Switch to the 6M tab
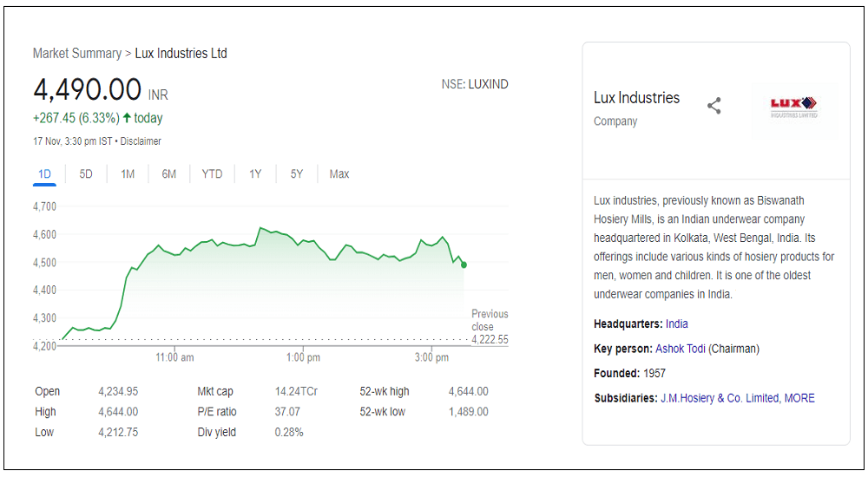This screenshot has width=868, height=477. 169,173
